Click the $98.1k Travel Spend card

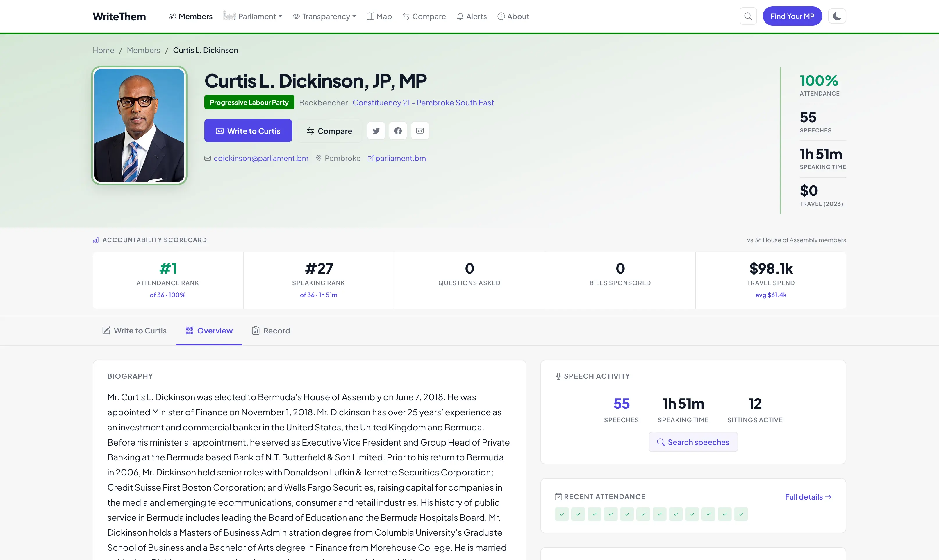771,280
